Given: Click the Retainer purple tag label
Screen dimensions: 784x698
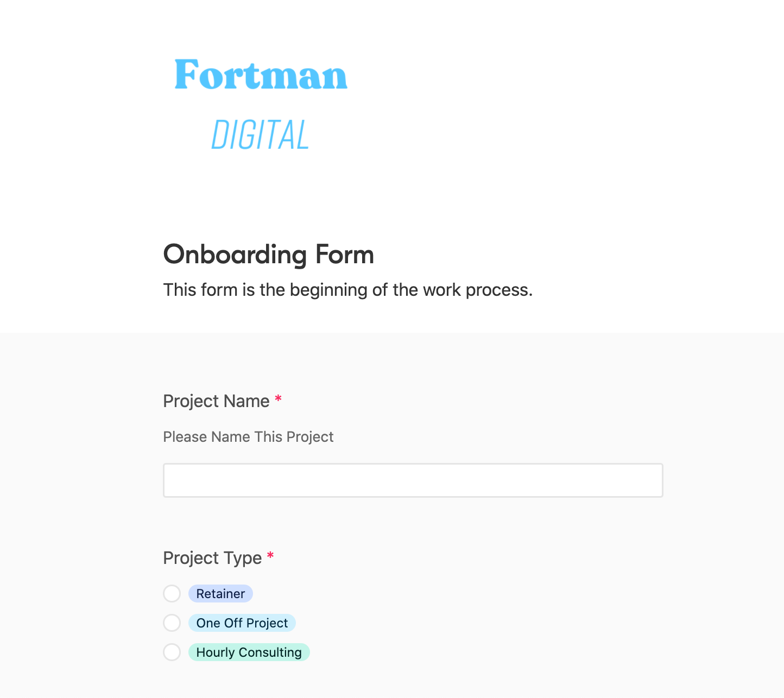Looking at the screenshot, I should [x=220, y=593].
